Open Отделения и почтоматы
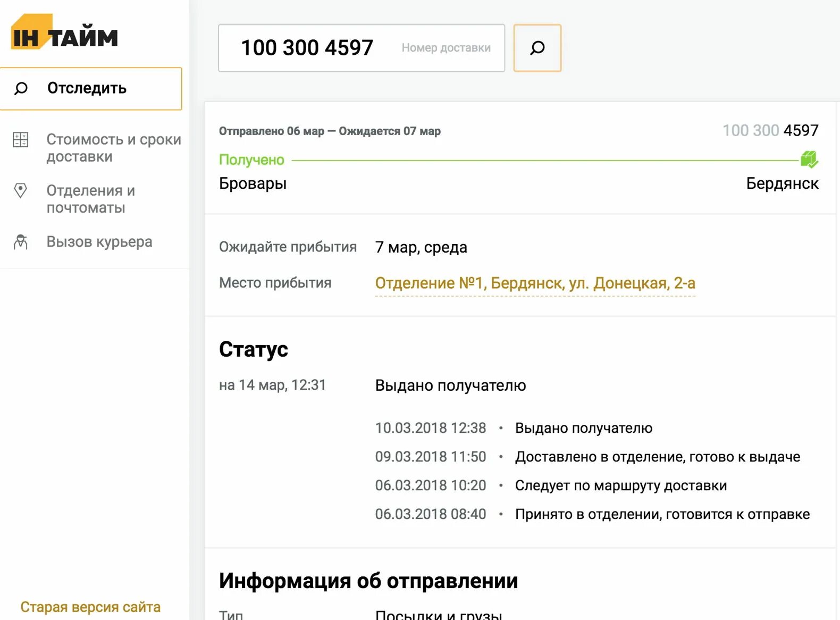This screenshot has width=840, height=620. click(x=91, y=199)
